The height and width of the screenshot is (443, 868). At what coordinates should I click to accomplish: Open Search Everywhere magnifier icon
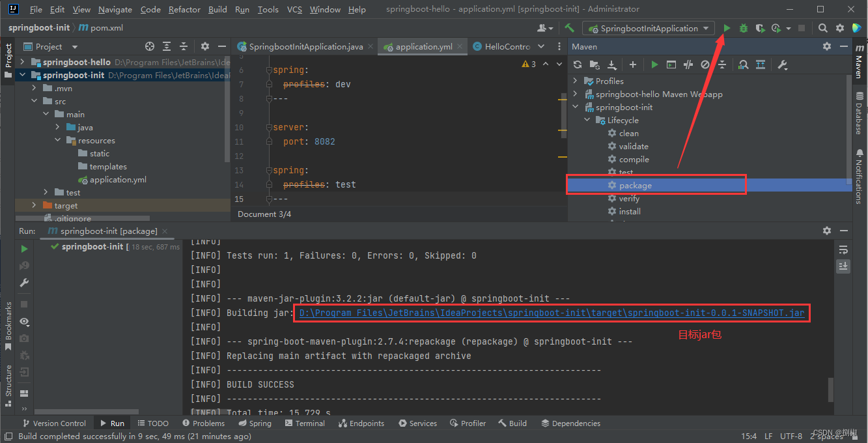tap(823, 28)
